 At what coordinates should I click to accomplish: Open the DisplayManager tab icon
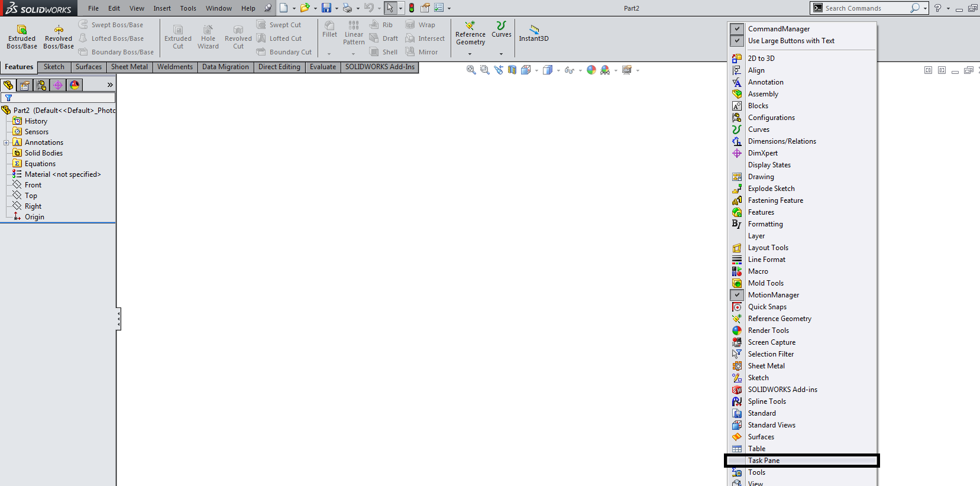click(x=75, y=85)
